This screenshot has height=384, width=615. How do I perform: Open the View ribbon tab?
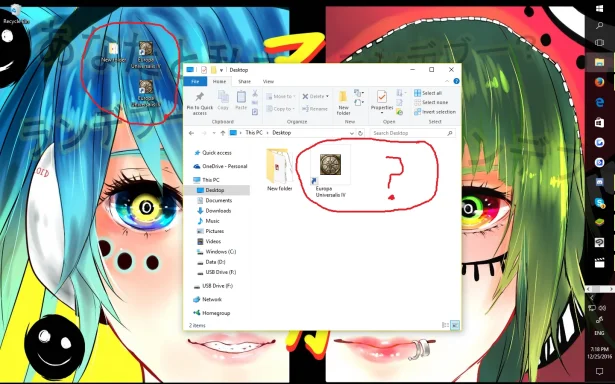pyautogui.click(x=268, y=81)
